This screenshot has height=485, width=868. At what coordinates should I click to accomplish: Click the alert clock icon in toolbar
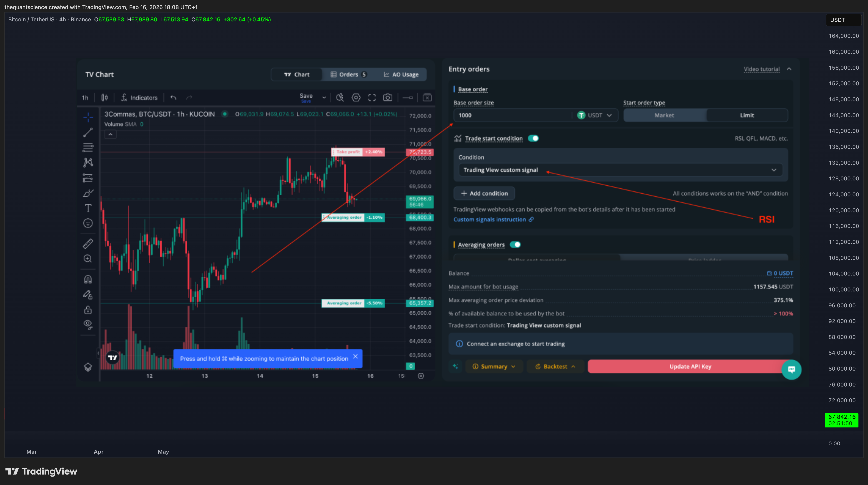click(x=340, y=97)
